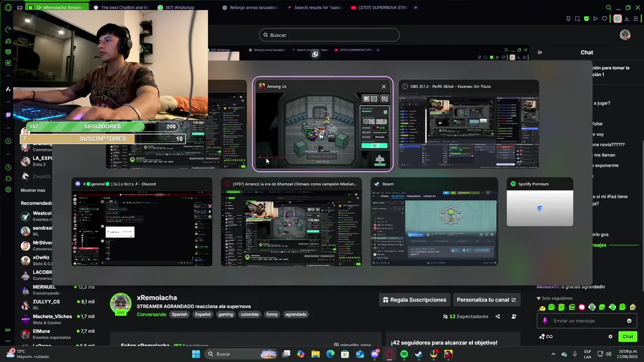Click the Enviar un mensaje chat field

[x=587, y=321]
